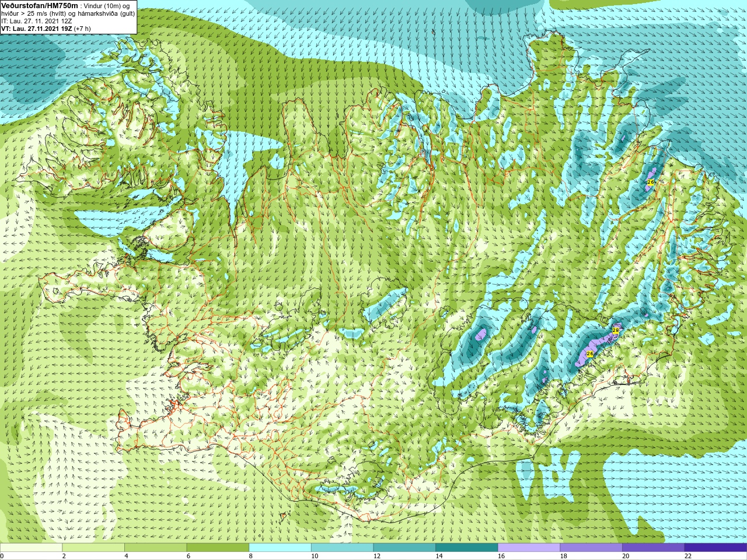Click the legend tick label "8"
747x560 pixels.
[x=251, y=556]
